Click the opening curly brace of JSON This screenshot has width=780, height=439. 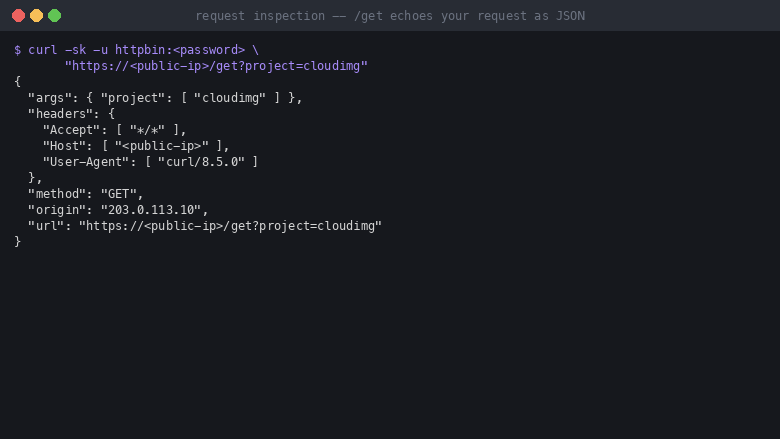click(17, 82)
